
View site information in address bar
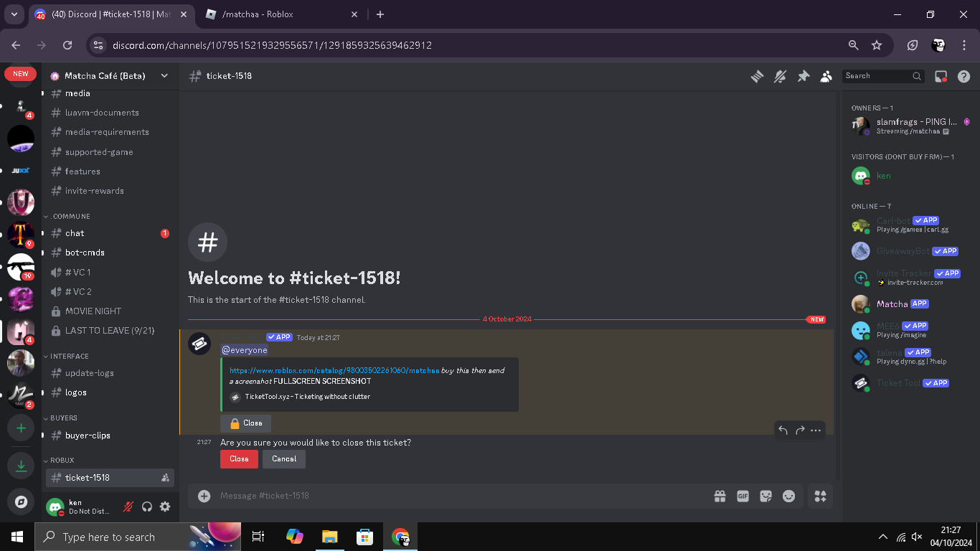[99, 45]
